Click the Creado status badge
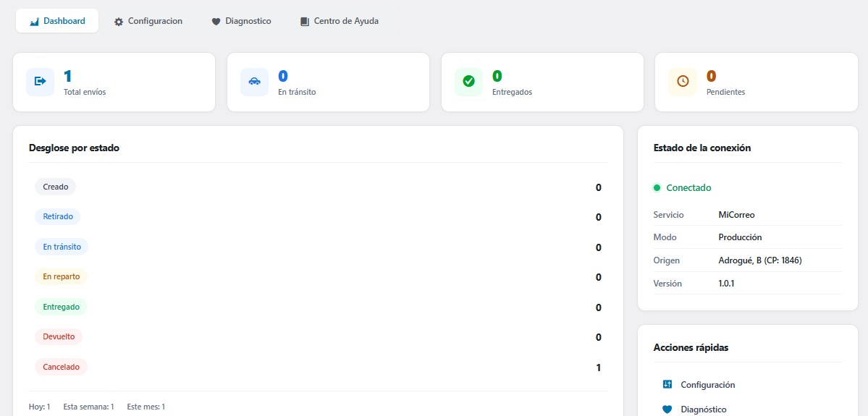868x416 pixels. [x=56, y=187]
